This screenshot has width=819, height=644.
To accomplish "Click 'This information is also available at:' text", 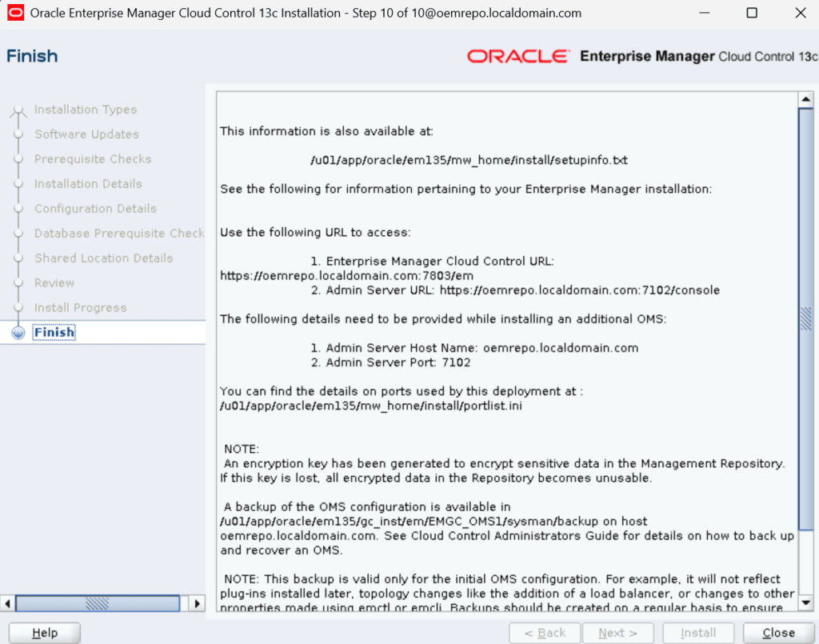I will [x=326, y=131].
